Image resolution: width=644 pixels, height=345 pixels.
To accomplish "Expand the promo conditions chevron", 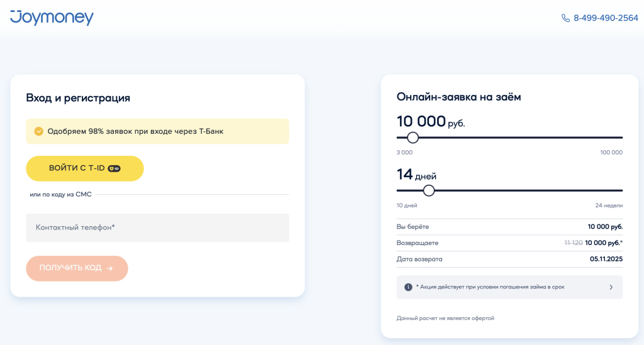I will 611,287.
